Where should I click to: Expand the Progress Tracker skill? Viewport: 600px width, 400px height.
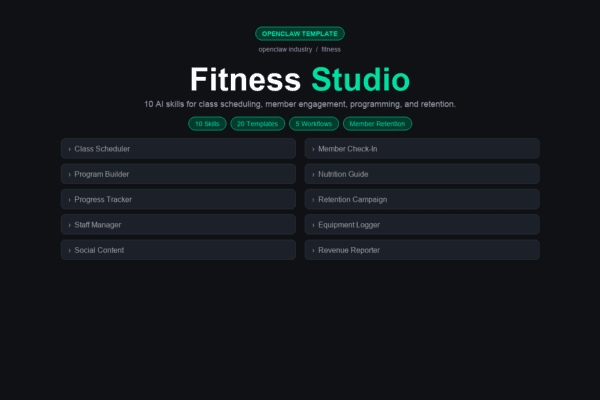[178, 199]
